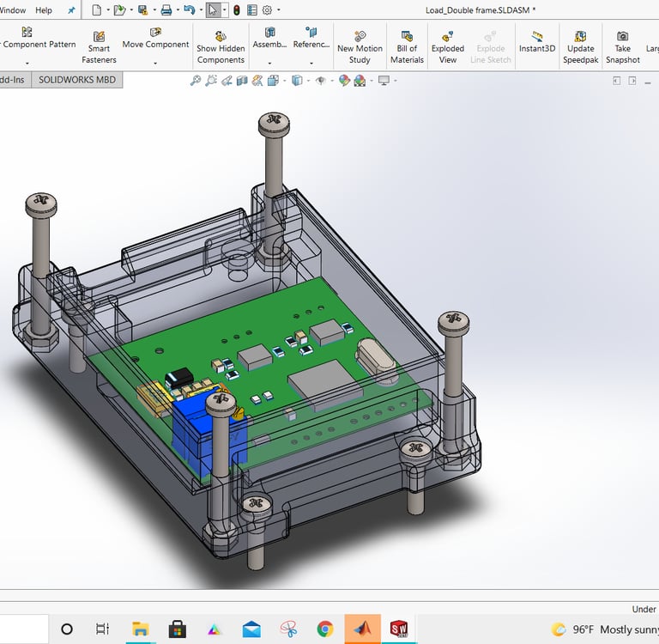Open Move Component dropdown arrow
This screenshot has height=644, width=659.
tap(155, 63)
